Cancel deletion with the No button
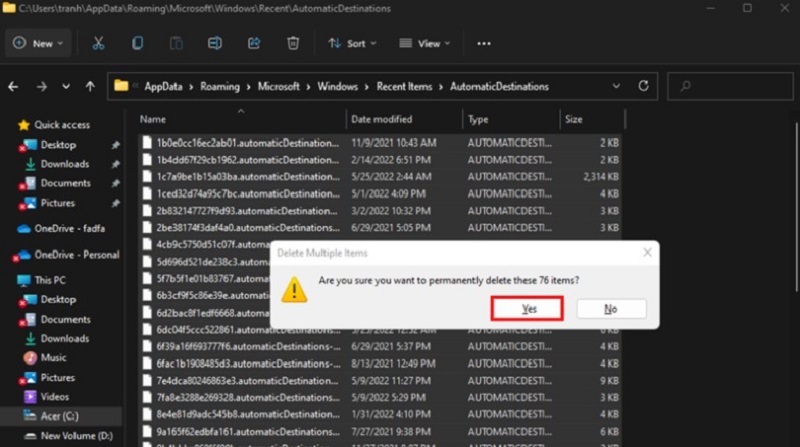This screenshot has width=800, height=447. (x=611, y=309)
